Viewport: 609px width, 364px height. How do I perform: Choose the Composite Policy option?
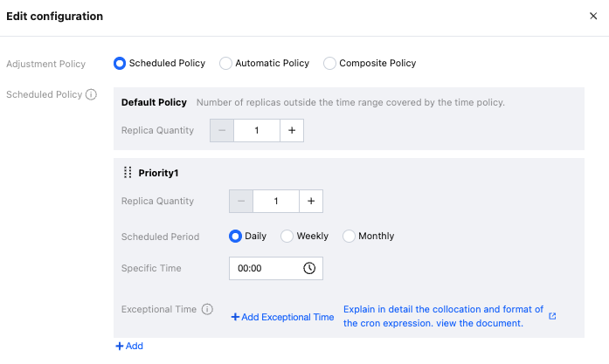coord(329,63)
